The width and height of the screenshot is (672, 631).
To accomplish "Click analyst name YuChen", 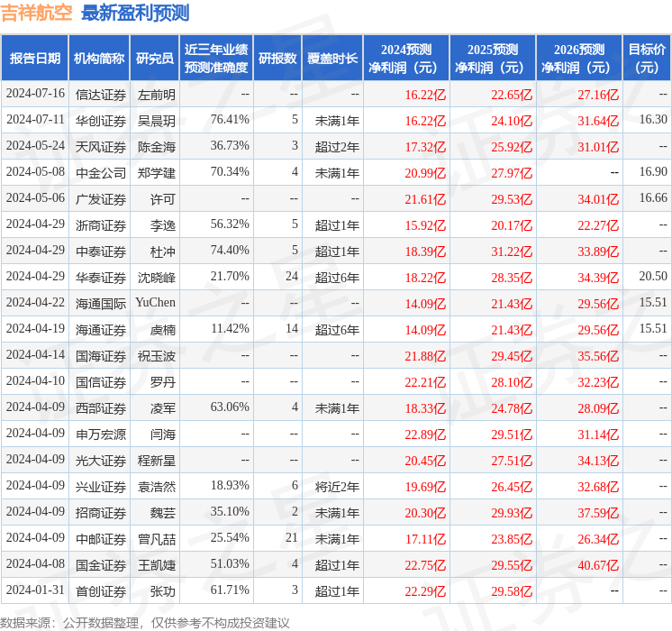I will click(156, 302).
